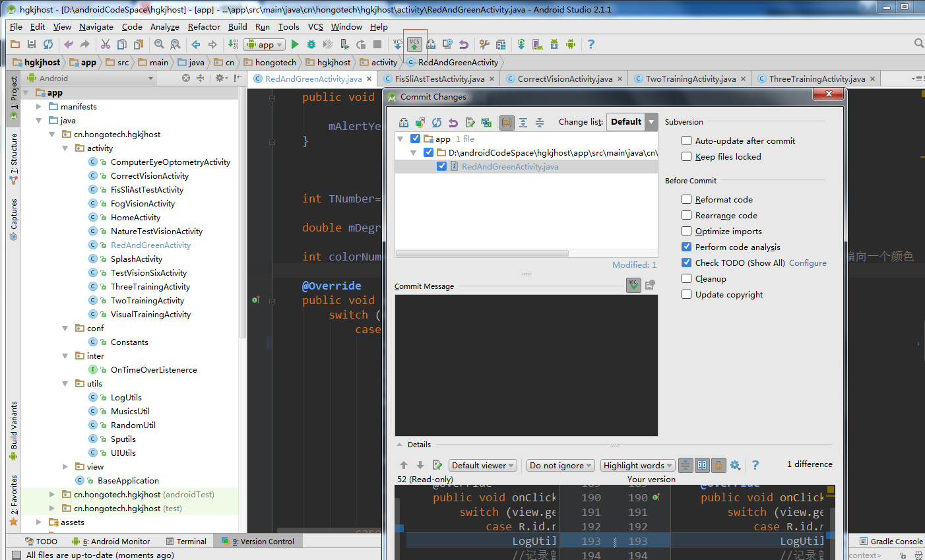Viewport: 925px width, 560px height.
Task: Click the Save All toolbar icon
Action: 31,44
